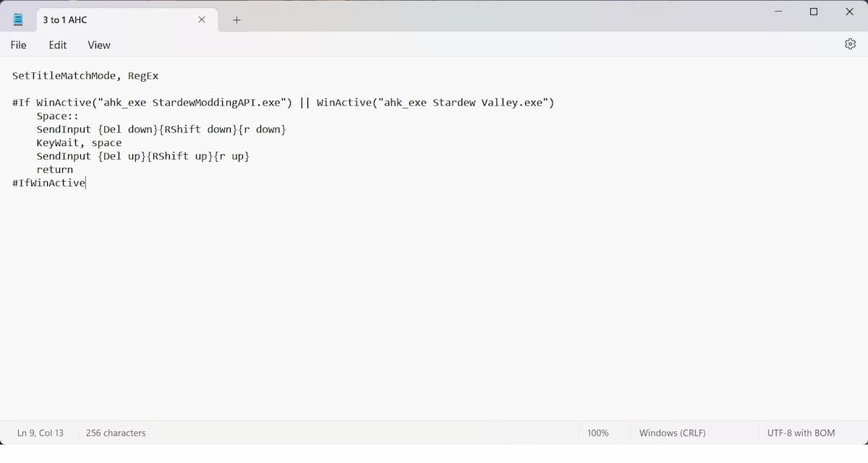Click the 100% zoom level indicator
Image resolution: width=868 pixels, height=463 pixels.
point(597,433)
